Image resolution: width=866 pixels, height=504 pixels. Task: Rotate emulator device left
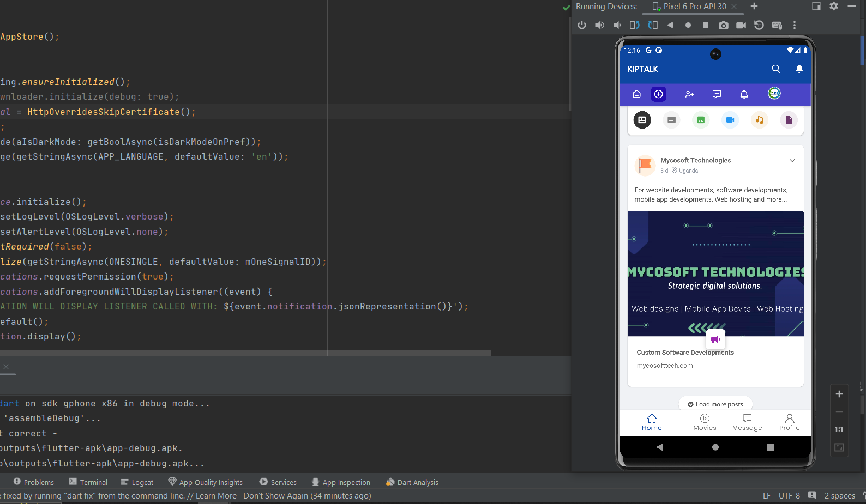[x=634, y=25]
